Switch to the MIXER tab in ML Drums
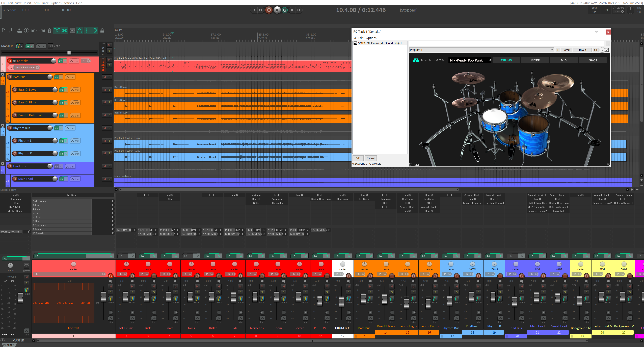The height and width of the screenshot is (347, 644). pos(535,60)
